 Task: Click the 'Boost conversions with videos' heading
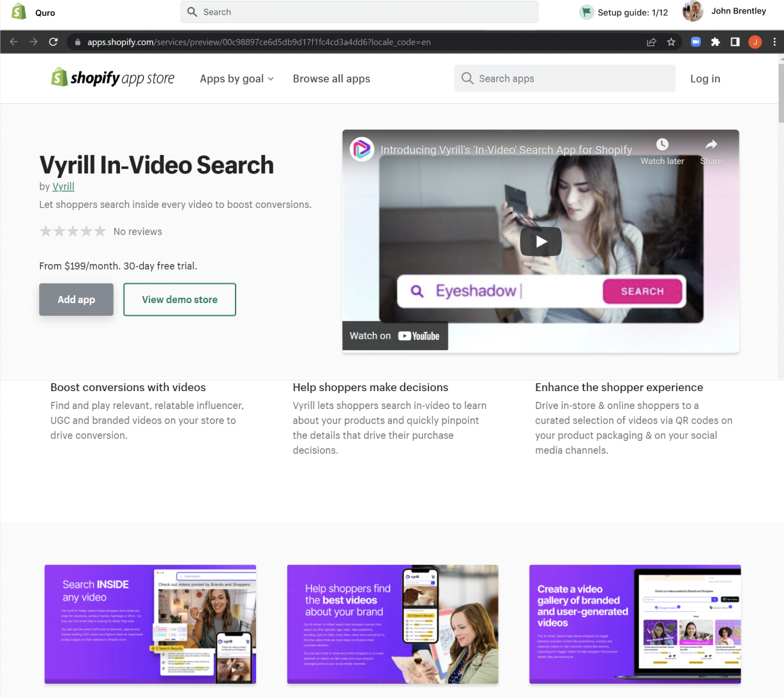(128, 387)
